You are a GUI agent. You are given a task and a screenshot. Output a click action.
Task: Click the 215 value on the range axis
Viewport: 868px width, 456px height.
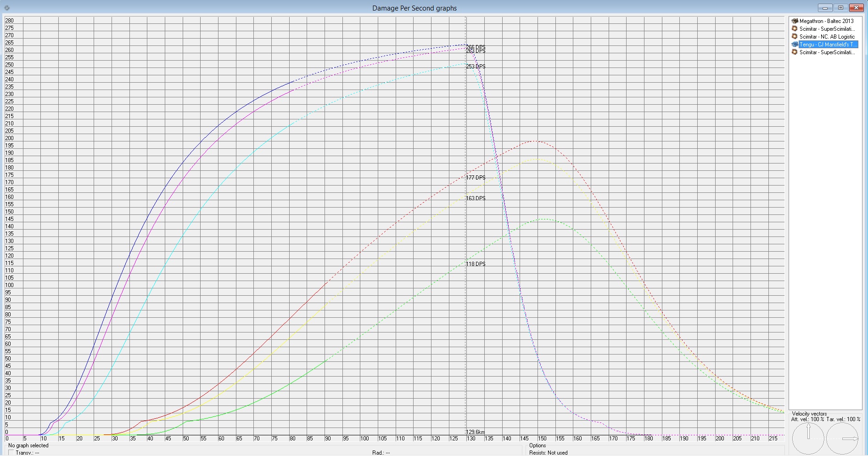pyautogui.click(x=773, y=439)
